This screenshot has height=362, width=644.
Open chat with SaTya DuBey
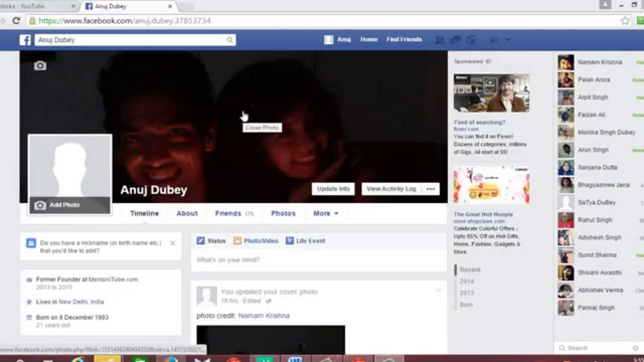tap(600, 203)
